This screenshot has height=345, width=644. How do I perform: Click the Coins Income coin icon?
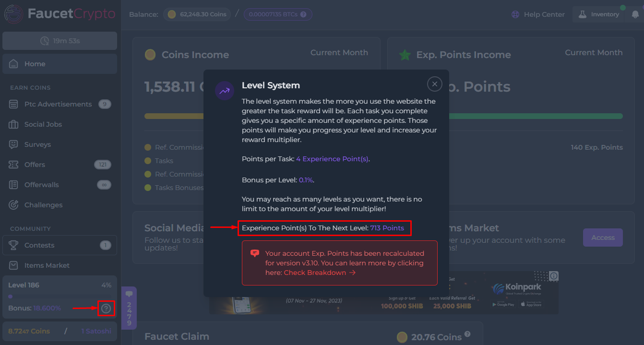(150, 55)
